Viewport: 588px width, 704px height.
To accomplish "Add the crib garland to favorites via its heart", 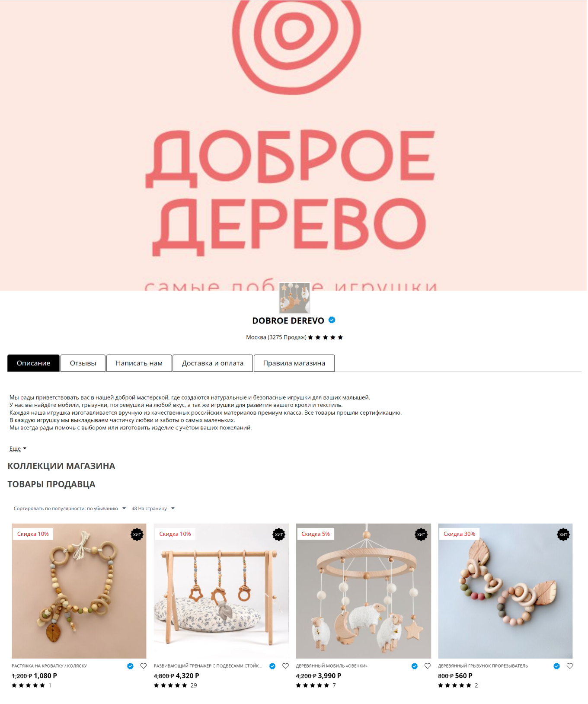I will coord(144,666).
